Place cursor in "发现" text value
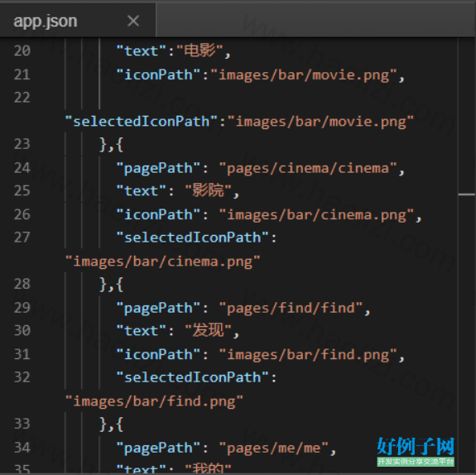The image size is (476, 475). [209, 330]
